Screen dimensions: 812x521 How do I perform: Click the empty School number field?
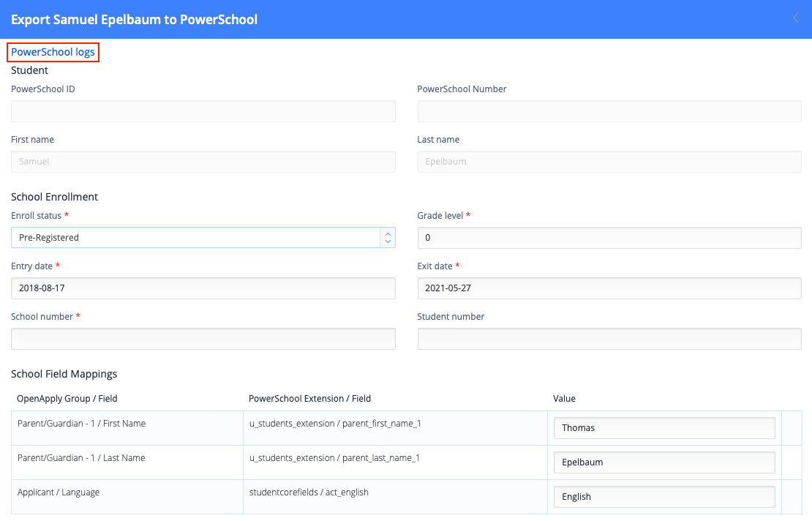point(203,339)
